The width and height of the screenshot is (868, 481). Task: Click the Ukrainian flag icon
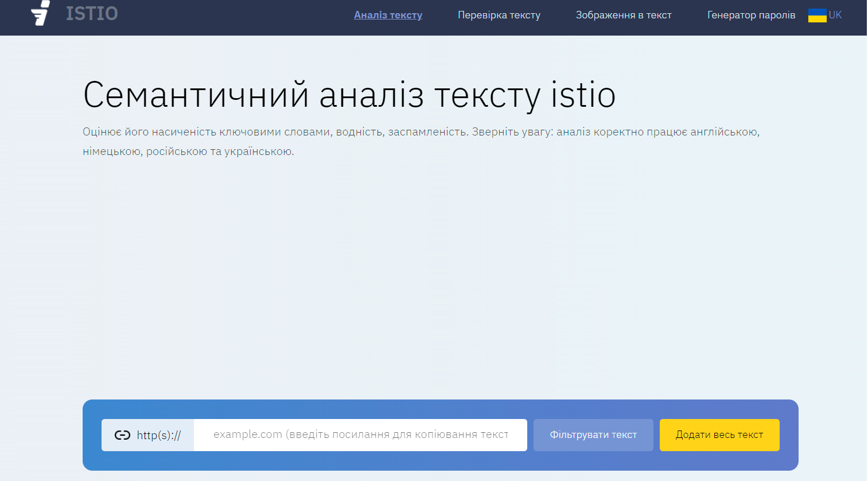click(817, 15)
